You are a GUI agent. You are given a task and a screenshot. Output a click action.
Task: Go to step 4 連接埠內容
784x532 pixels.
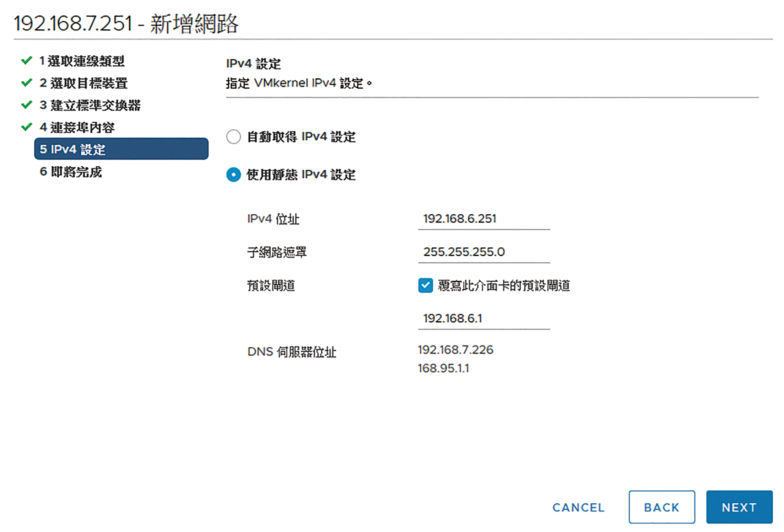pos(77,127)
